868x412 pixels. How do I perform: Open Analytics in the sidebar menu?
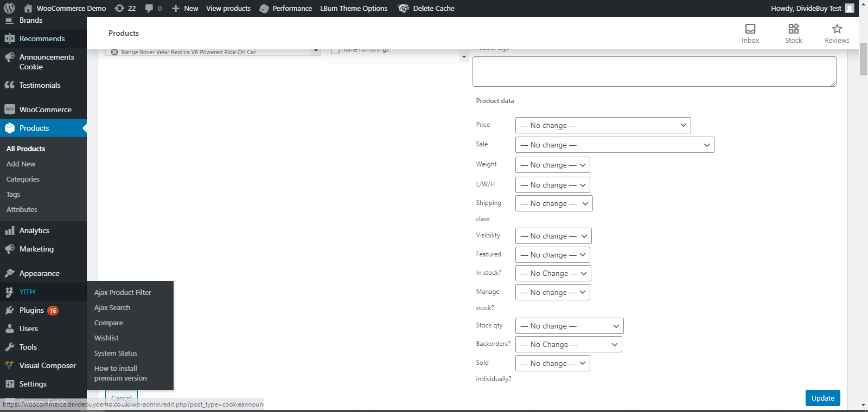point(34,230)
